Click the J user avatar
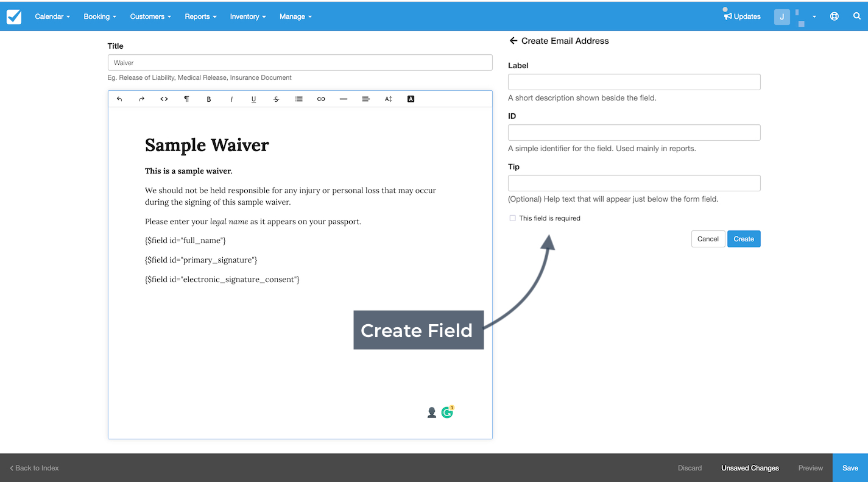Screen dimensions: 868x482 coord(782,16)
